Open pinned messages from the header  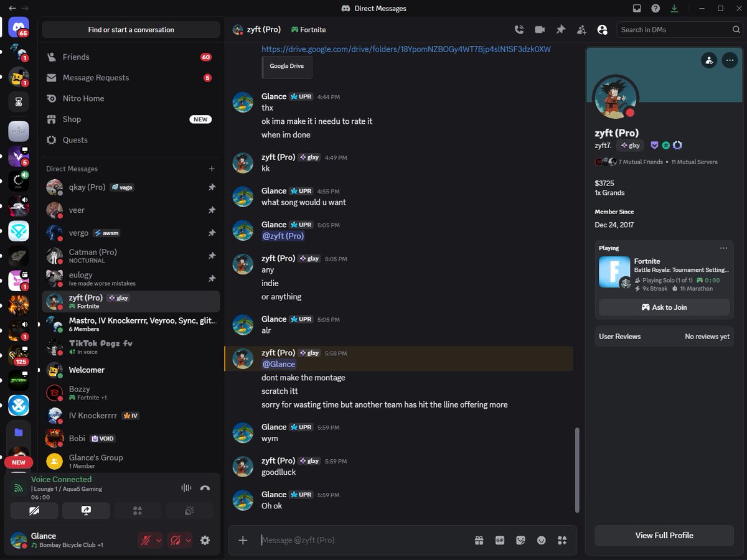[x=560, y=29]
